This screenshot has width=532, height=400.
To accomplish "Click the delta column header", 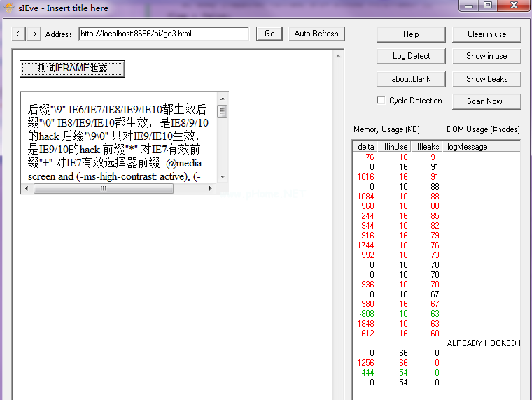I will [x=365, y=147].
